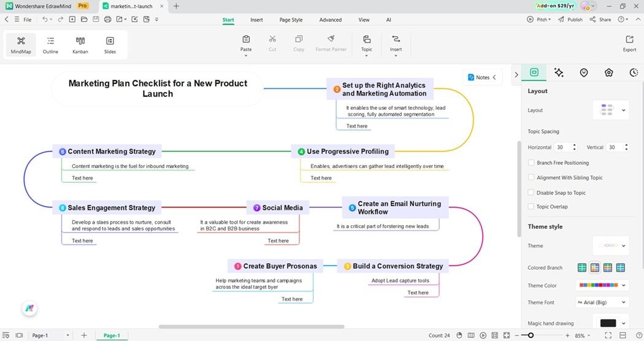Select the Content Marketing Strategy topic

[107, 151]
